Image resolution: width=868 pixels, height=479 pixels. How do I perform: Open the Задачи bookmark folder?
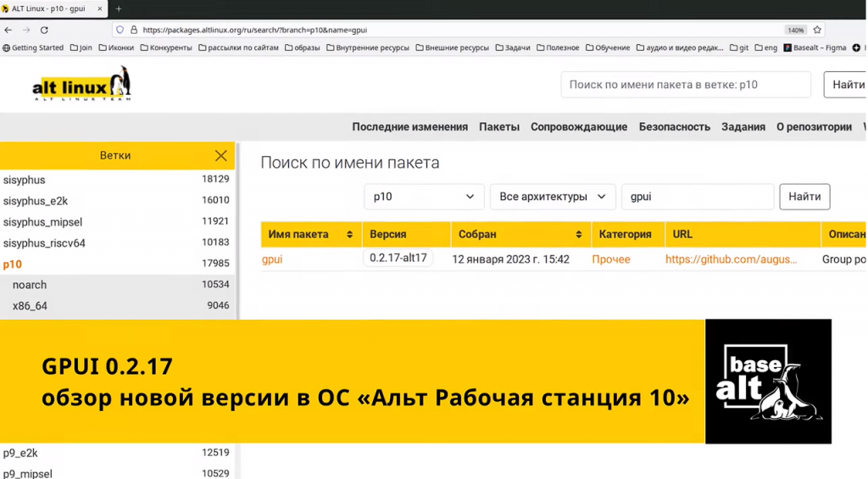[513, 47]
